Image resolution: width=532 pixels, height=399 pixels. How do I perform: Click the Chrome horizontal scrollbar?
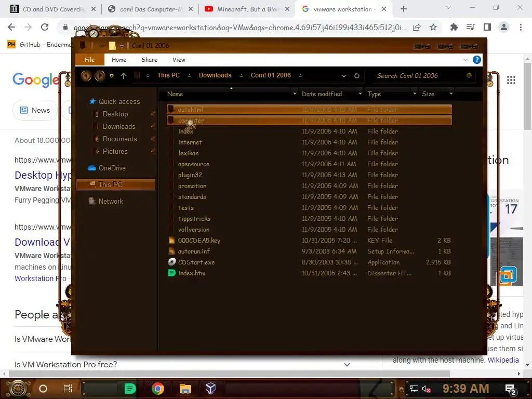pyautogui.click(x=229, y=374)
